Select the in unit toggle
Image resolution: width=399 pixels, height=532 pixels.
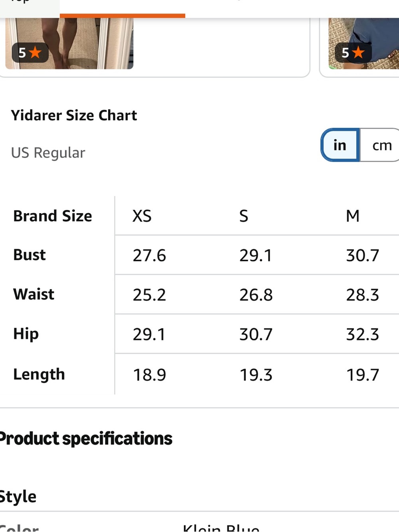(340, 145)
